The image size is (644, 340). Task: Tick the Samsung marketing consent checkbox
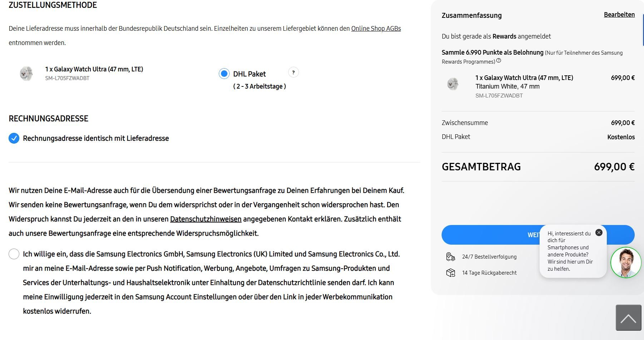click(14, 254)
